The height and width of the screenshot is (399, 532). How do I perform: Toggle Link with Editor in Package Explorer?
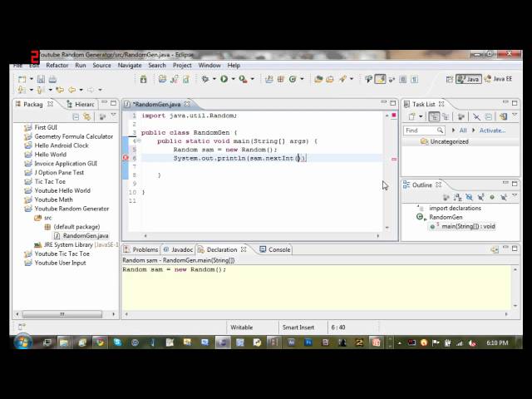tap(87, 116)
